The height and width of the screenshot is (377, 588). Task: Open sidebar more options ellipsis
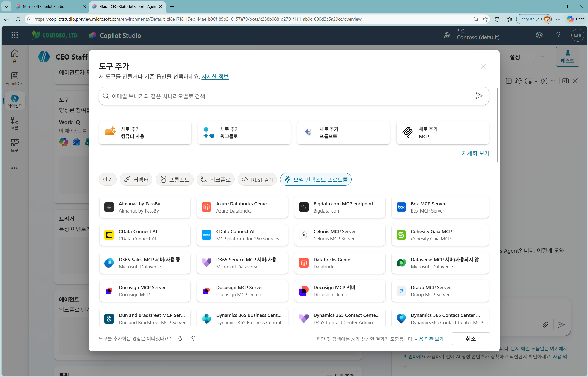point(15,168)
